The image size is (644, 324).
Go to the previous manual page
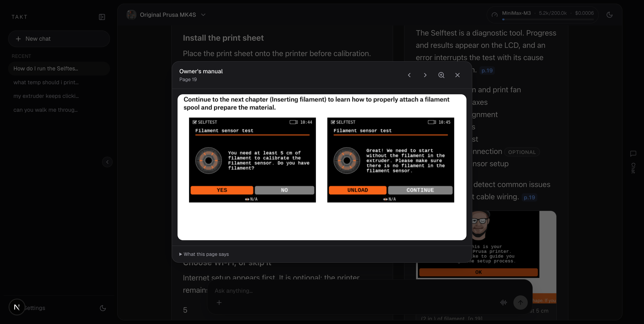tap(409, 75)
